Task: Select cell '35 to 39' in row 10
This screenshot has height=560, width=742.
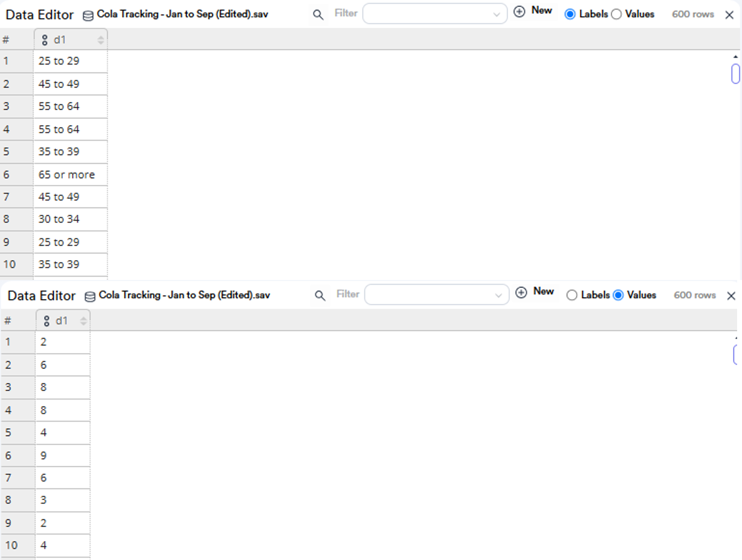Action: (x=70, y=264)
